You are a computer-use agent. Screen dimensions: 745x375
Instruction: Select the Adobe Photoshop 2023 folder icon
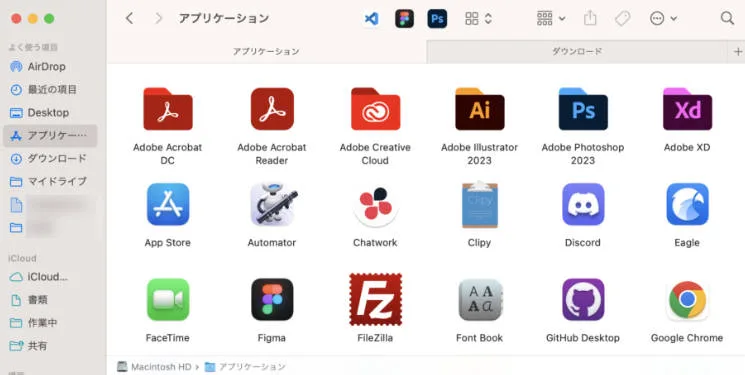tap(583, 109)
